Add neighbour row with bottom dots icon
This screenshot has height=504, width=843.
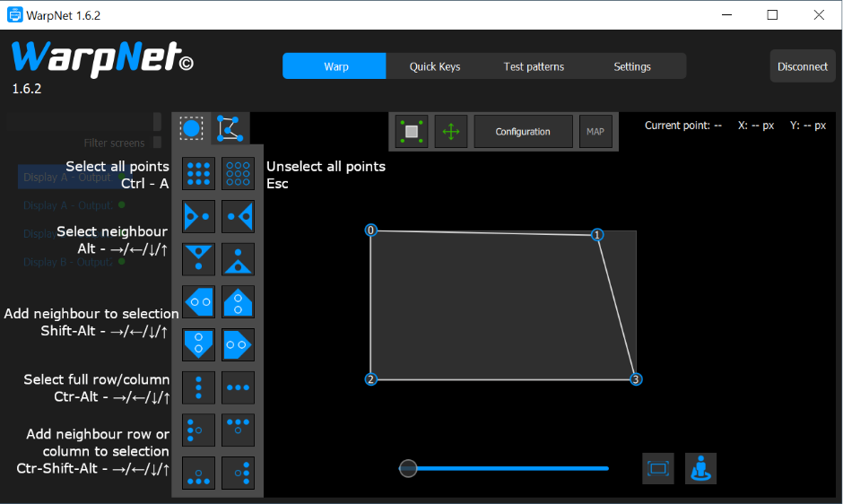click(198, 473)
